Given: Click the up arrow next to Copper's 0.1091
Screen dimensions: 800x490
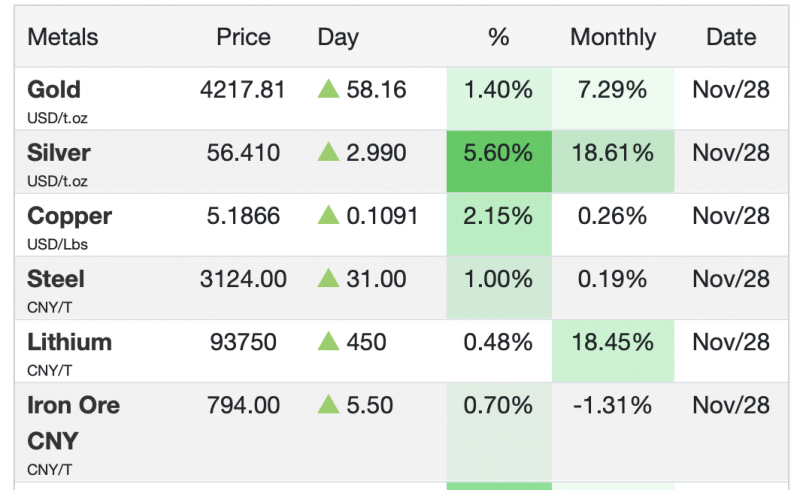Looking at the screenshot, I should [329, 215].
